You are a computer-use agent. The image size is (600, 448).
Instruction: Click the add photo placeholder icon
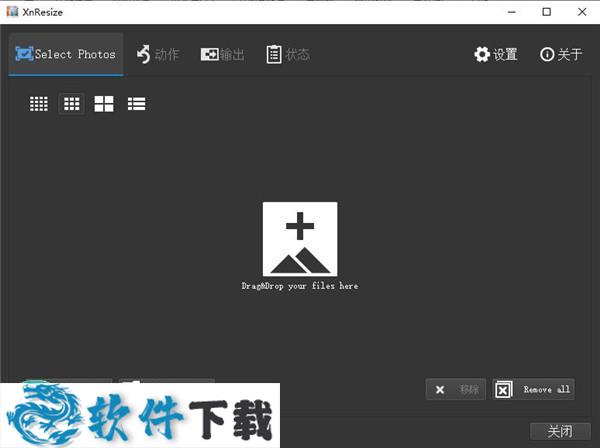[x=300, y=239]
